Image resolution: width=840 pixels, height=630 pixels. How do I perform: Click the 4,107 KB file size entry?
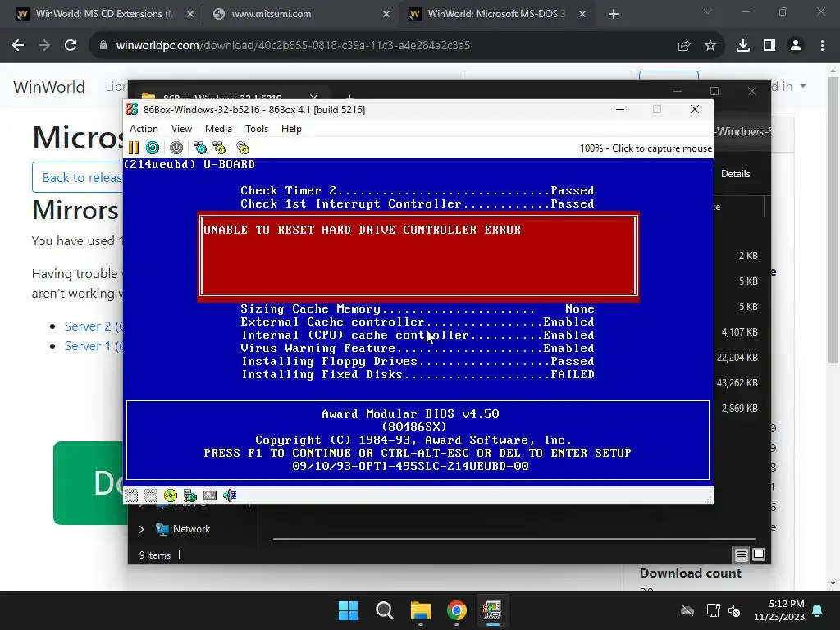point(739,332)
